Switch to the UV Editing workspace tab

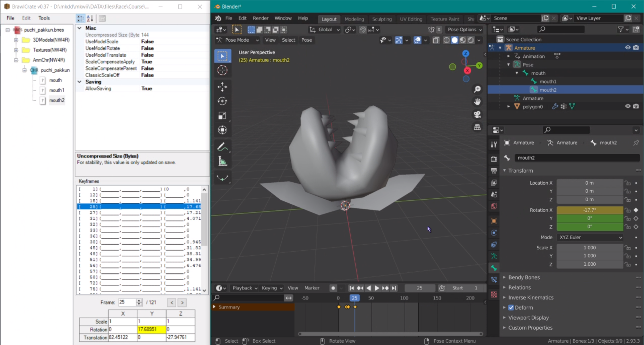pyautogui.click(x=411, y=19)
